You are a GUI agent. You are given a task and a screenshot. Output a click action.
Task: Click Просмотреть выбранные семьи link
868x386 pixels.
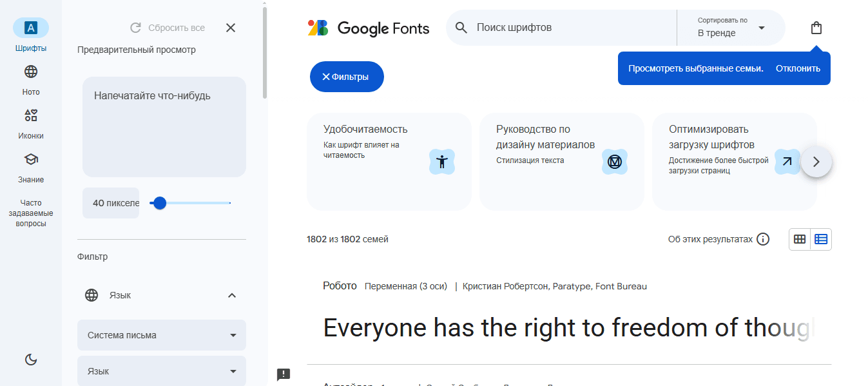(696, 68)
